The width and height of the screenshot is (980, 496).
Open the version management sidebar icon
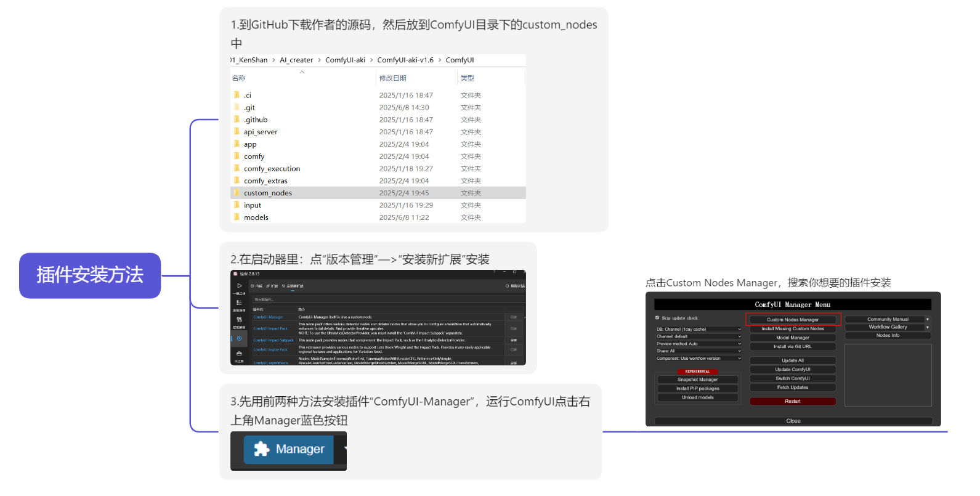(239, 338)
